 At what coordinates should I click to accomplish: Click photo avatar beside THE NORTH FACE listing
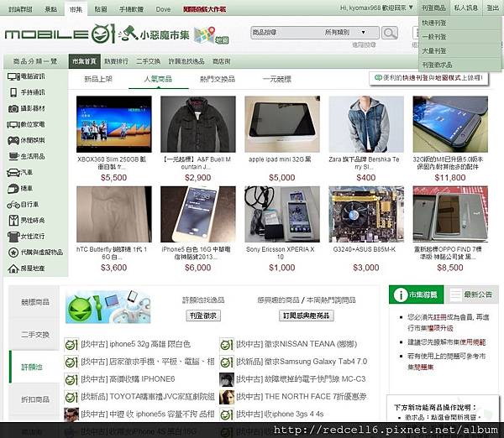pos(226,397)
